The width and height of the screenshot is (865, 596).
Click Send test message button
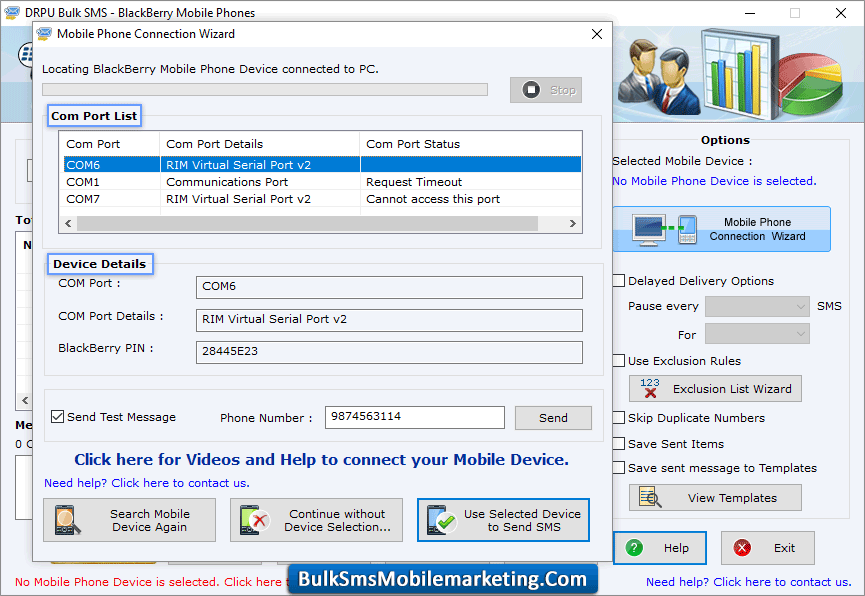[x=553, y=418]
